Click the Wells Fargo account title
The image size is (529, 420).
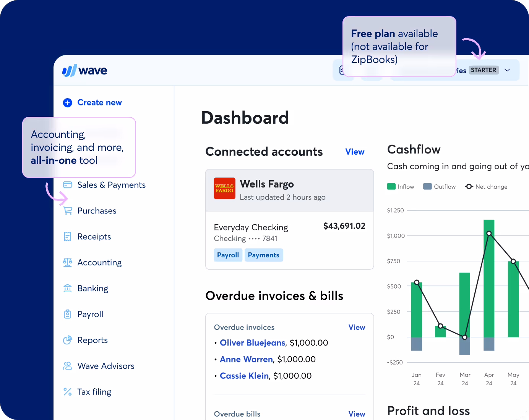click(267, 184)
